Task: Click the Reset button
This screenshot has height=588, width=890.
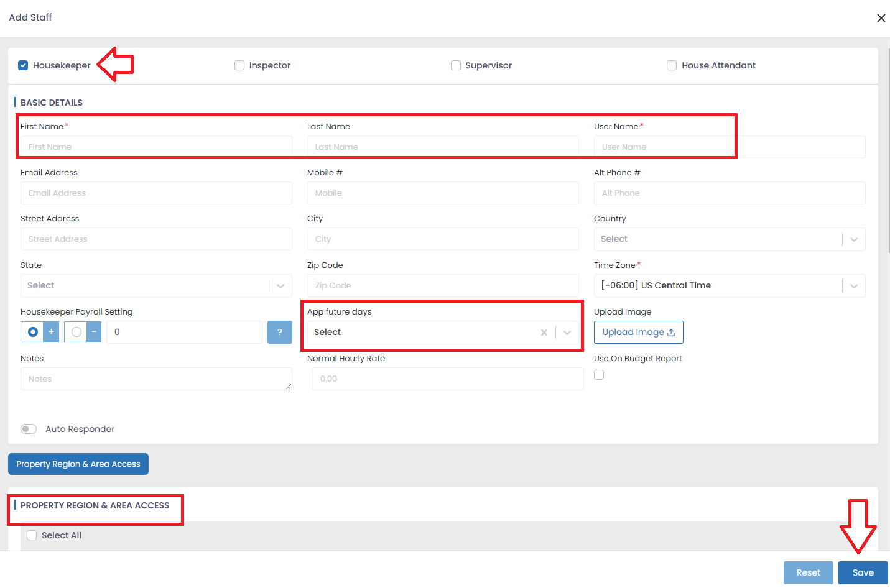Action: 809,572
